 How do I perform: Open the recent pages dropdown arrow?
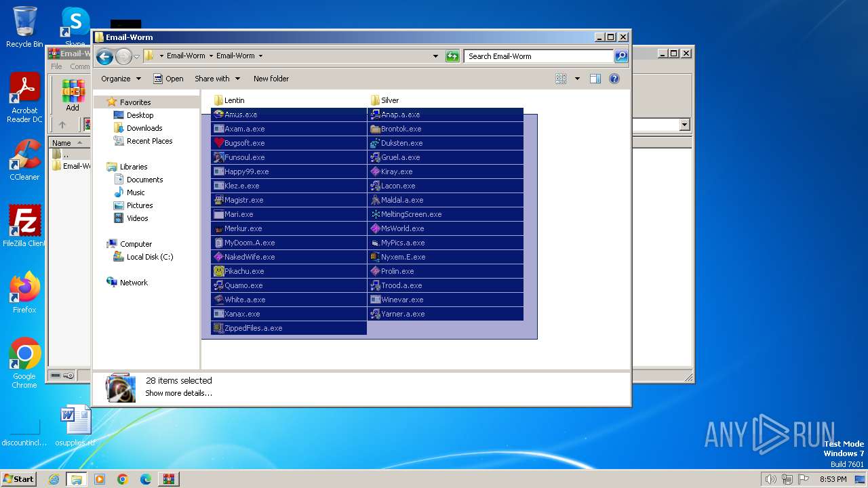click(136, 56)
